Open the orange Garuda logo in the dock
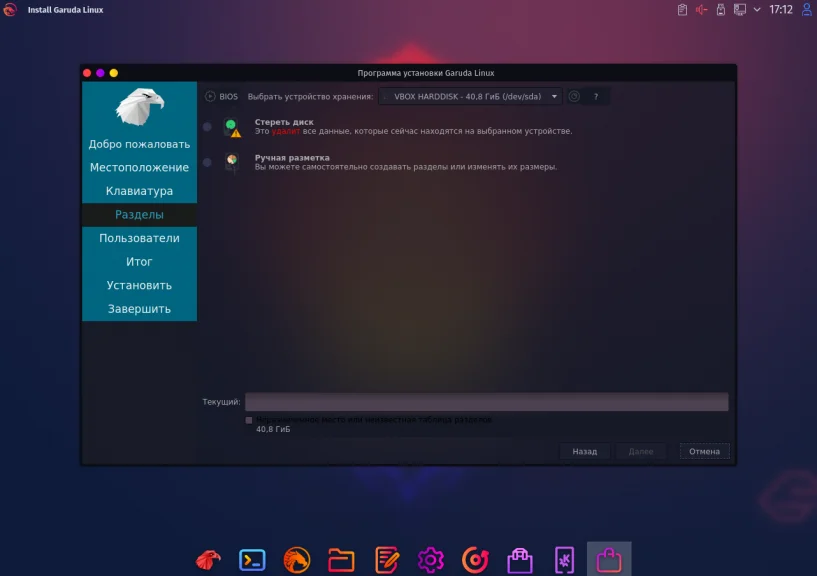This screenshot has width=817, height=576. tap(296, 559)
